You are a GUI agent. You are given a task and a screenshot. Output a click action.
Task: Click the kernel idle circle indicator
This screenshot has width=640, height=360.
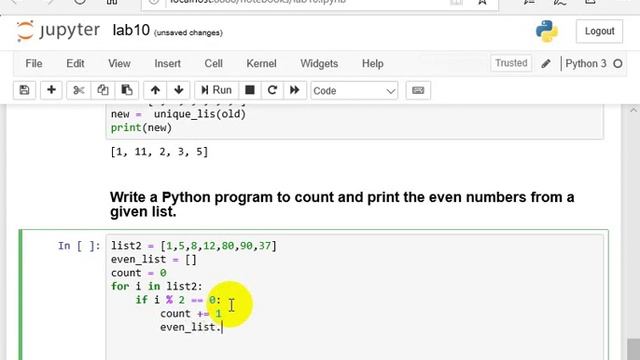point(618,64)
